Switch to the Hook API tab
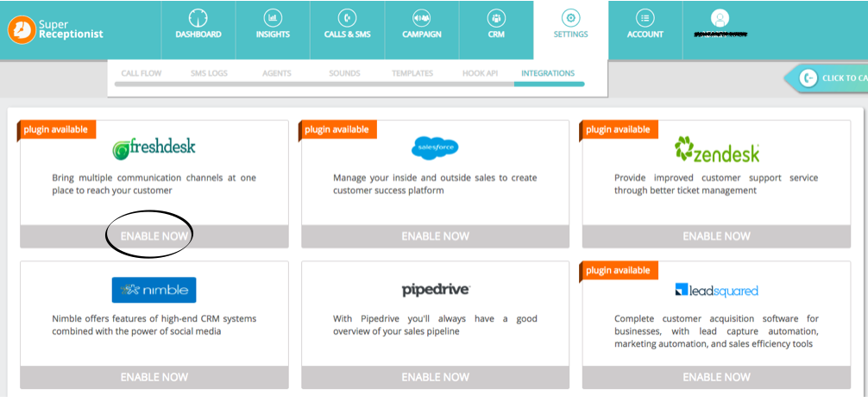868x402 pixels. [x=480, y=73]
